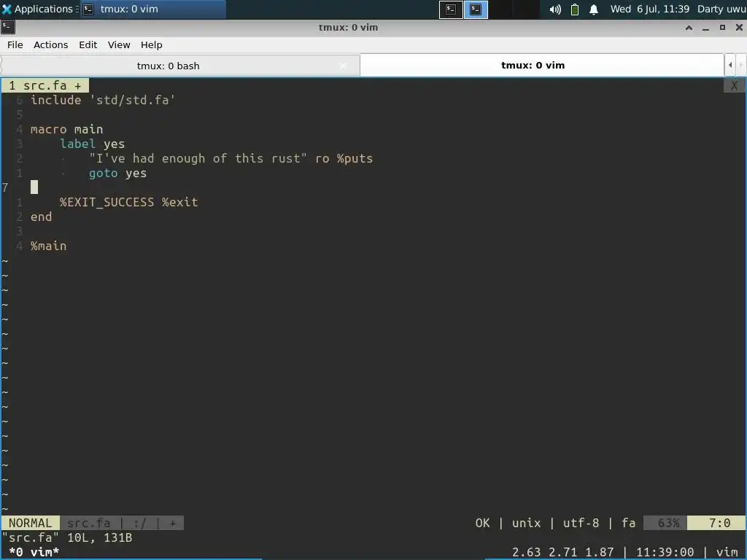Viewport: 747px width, 560px height.
Task: Click the NORMAL mode indicator
Action: [30, 523]
